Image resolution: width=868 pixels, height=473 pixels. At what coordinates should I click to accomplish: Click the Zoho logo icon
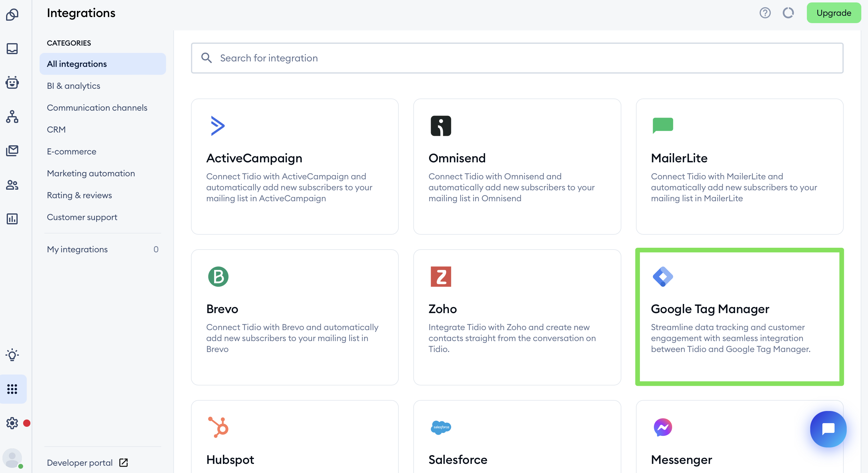441,276
